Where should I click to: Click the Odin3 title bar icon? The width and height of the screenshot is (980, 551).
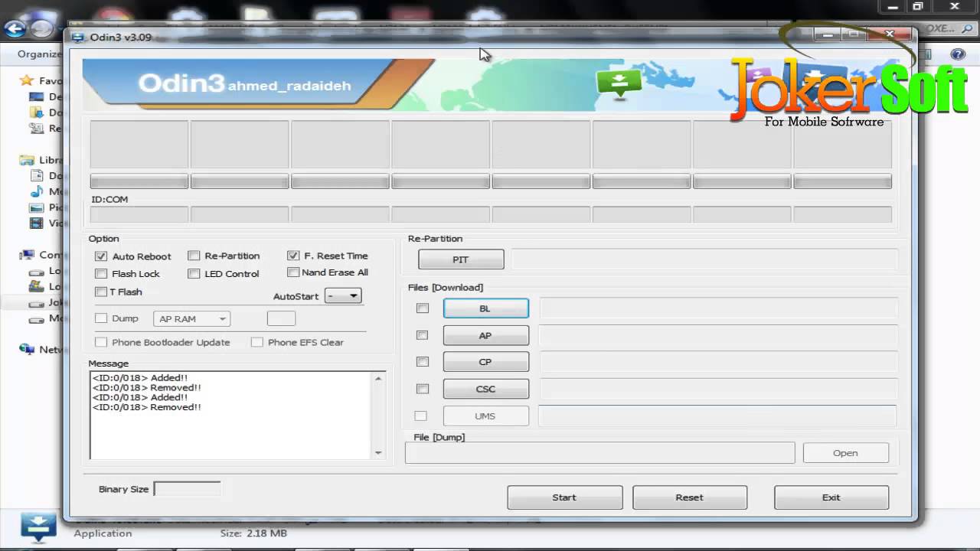[x=78, y=37]
